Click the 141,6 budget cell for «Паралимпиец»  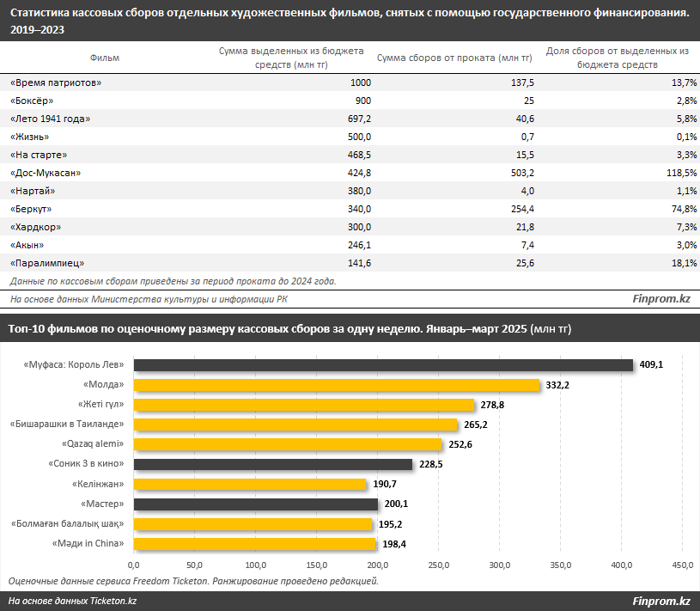[x=356, y=263]
